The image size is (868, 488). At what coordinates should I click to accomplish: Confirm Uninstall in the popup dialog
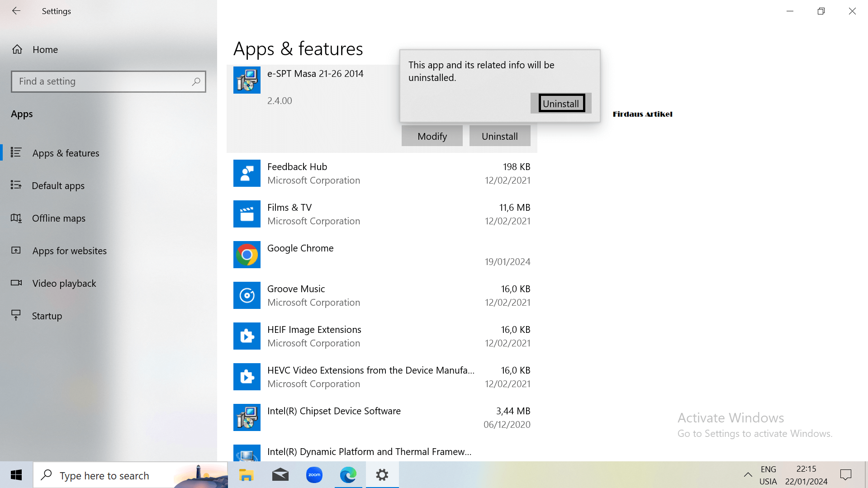pos(561,104)
